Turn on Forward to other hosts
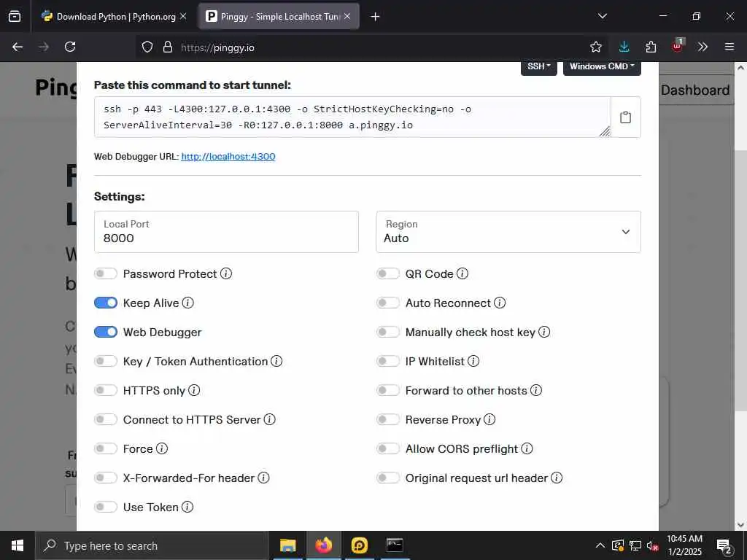The height and width of the screenshot is (560, 747). pyautogui.click(x=388, y=391)
